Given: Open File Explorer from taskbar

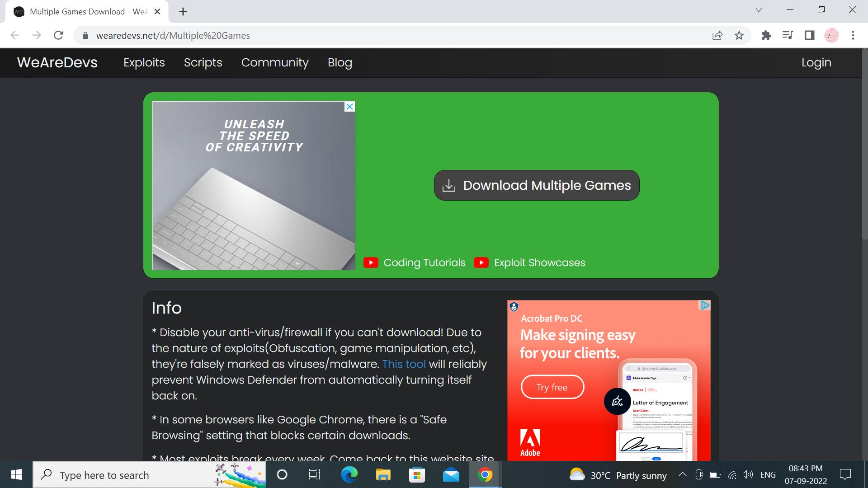Looking at the screenshot, I should click(383, 475).
